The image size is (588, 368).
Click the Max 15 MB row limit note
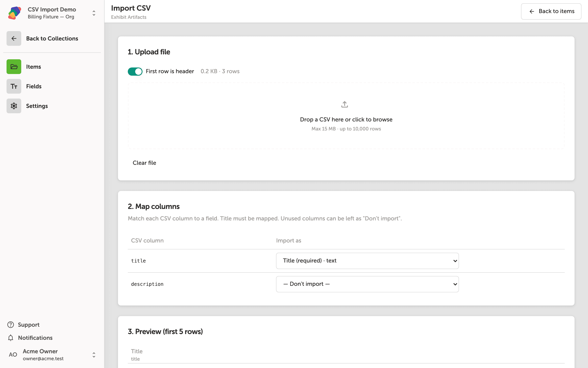pos(346,129)
